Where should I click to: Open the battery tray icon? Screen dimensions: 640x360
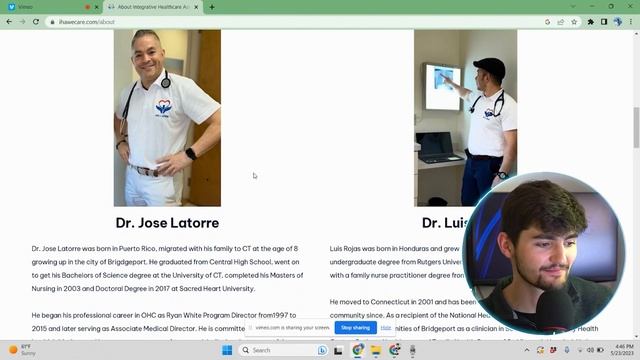coord(600,350)
